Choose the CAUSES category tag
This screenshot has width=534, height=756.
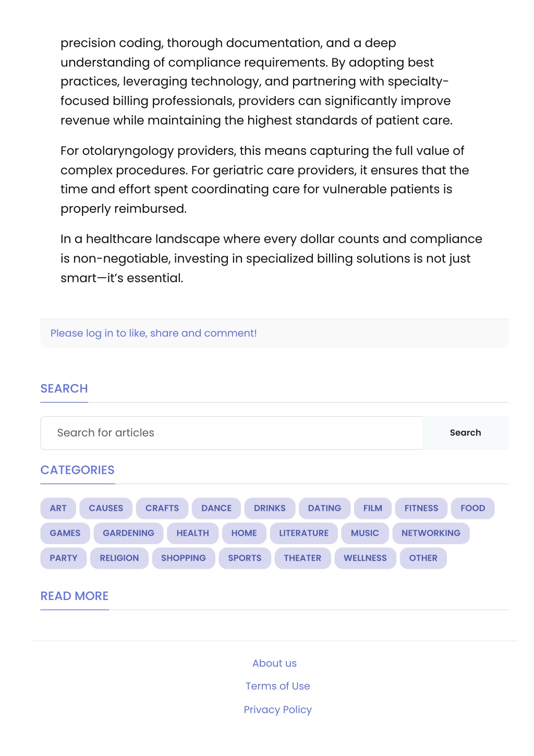pyautogui.click(x=106, y=508)
